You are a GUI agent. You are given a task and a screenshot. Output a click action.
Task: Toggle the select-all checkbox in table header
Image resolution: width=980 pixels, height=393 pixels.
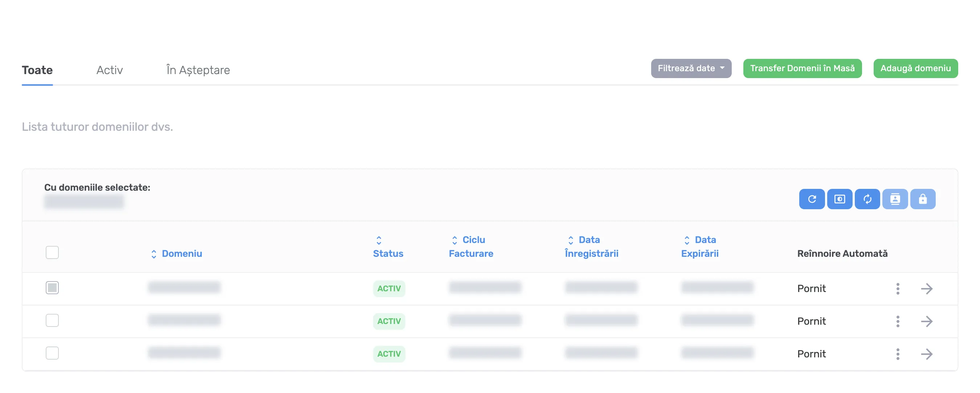pos(52,252)
